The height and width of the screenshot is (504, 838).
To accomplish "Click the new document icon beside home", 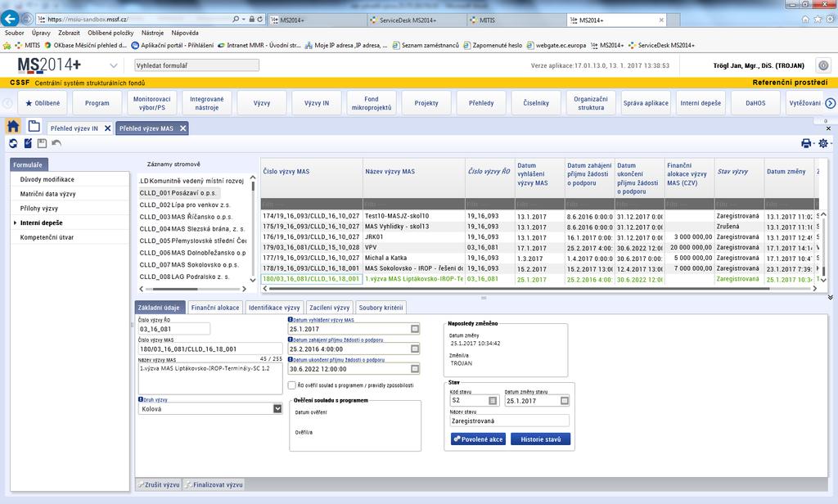I will coord(34,127).
